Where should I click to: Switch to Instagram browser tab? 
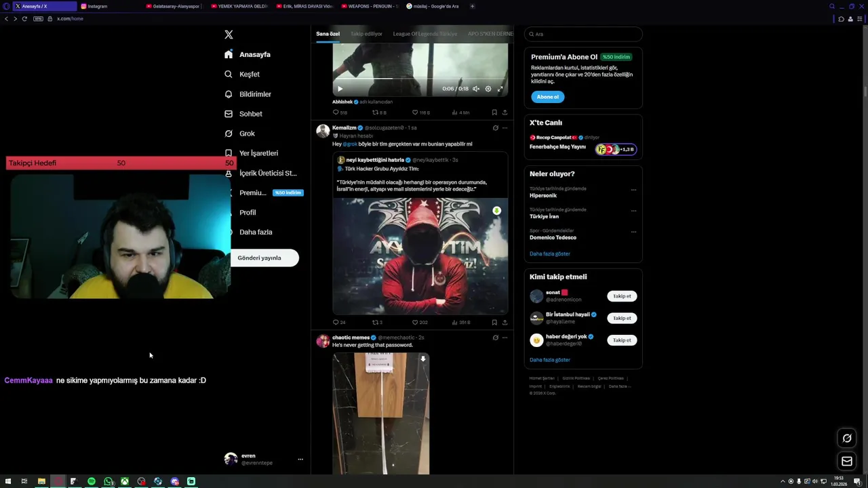[x=108, y=6]
